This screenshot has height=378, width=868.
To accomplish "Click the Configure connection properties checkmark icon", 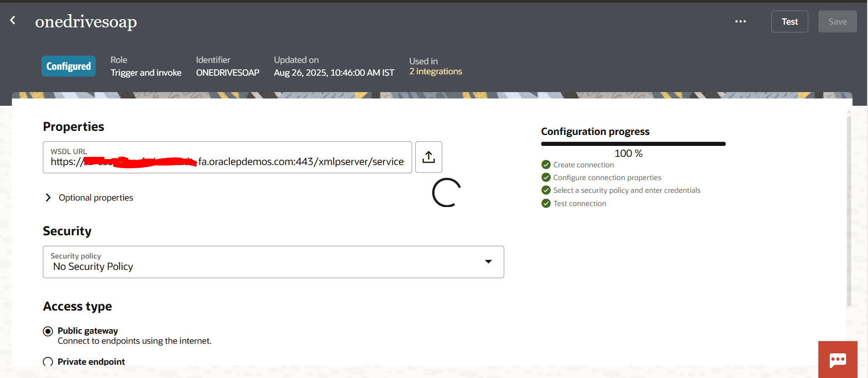I will tap(546, 177).
